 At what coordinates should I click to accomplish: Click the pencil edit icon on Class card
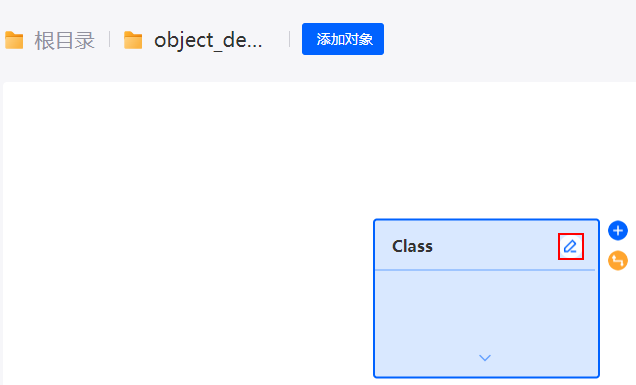[x=570, y=246]
